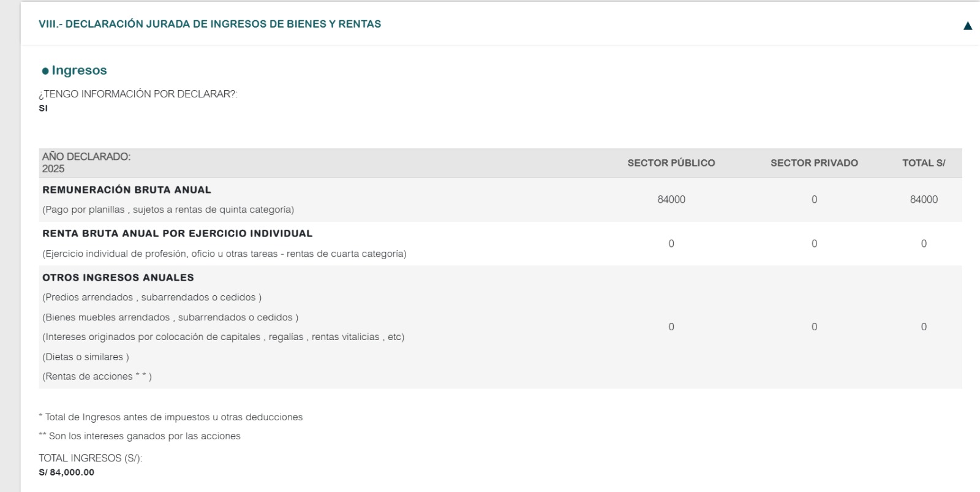The image size is (980, 492).
Task: Click the footnote about intereses ganados por acciones
Action: click(x=140, y=436)
